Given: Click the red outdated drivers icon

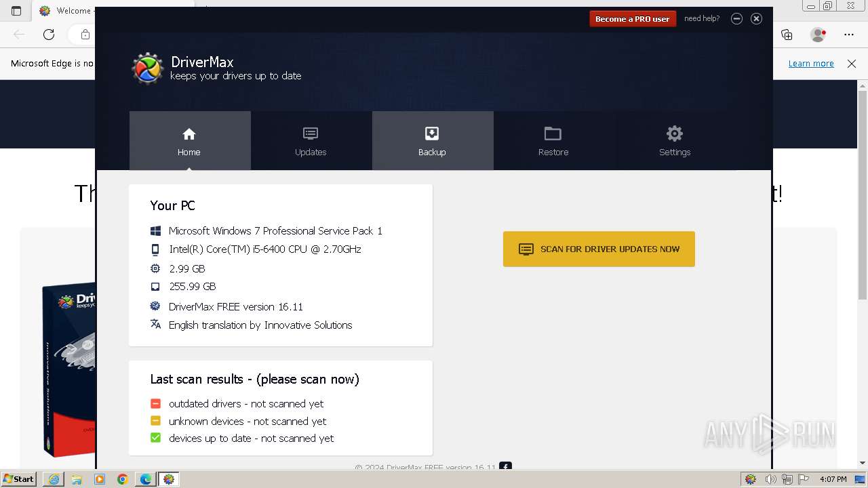Looking at the screenshot, I should tap(155, 403).
